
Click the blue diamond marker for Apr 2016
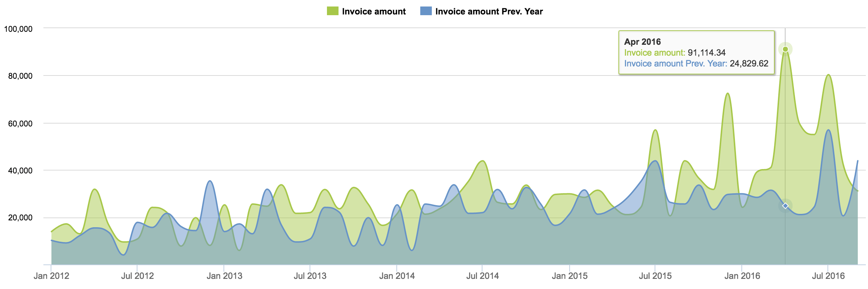click(x=785, y=206)
